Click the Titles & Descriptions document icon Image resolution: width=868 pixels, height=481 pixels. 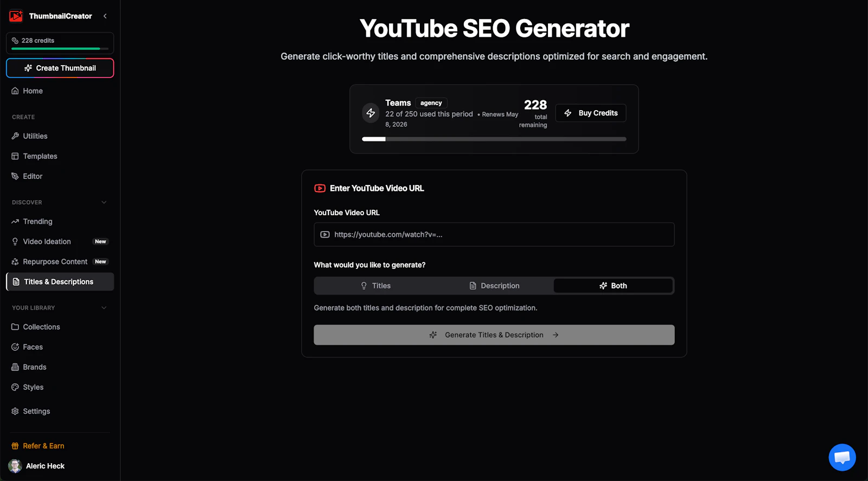pyautogui.click(x=16, y=281)
